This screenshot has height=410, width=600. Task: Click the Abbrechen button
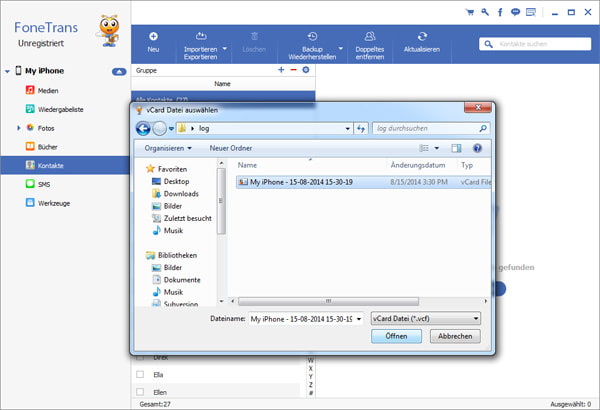click(x=455, y=336)
